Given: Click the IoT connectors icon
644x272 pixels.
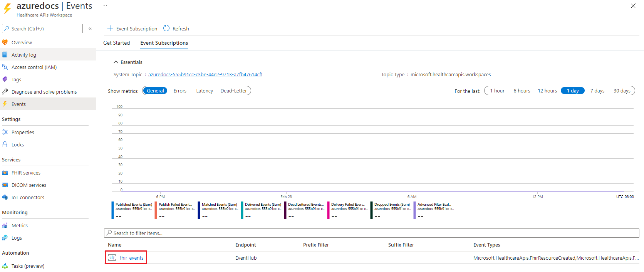Looking at the screenshot, I should 5,197.
